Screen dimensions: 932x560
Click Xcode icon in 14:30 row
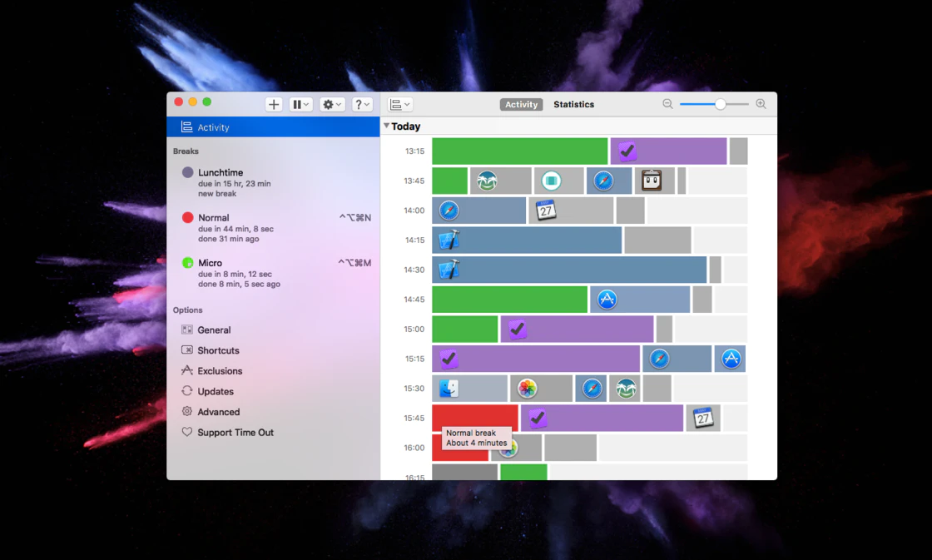click(x=449, y=270)
